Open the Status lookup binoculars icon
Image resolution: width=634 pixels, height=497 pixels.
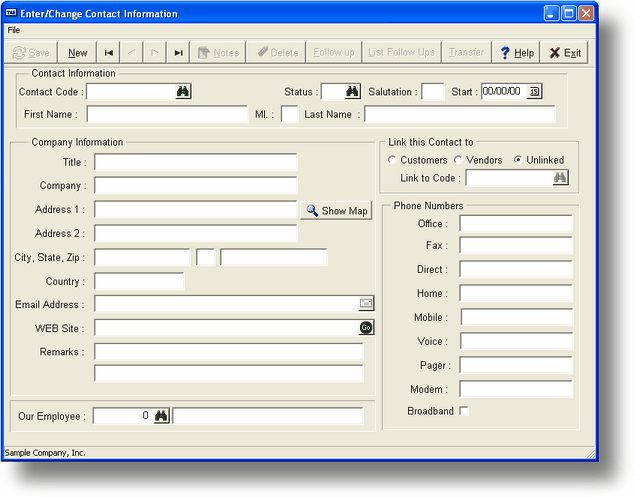(352, 91)
